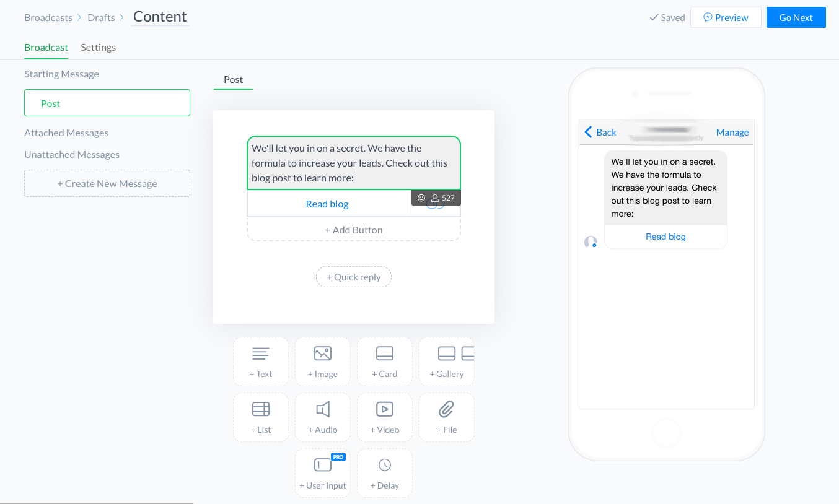839x504 pixels.
Task: Add an Audio block
Action: (323, 417)
